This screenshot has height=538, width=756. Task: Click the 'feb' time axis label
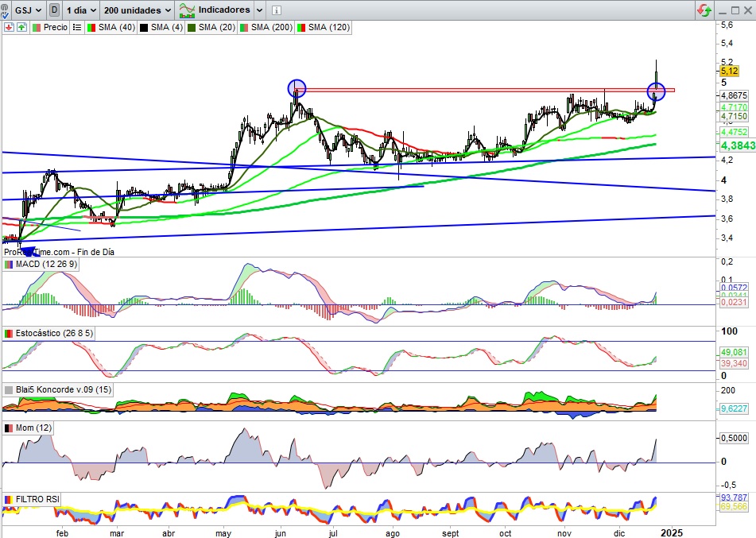[62, 533]
